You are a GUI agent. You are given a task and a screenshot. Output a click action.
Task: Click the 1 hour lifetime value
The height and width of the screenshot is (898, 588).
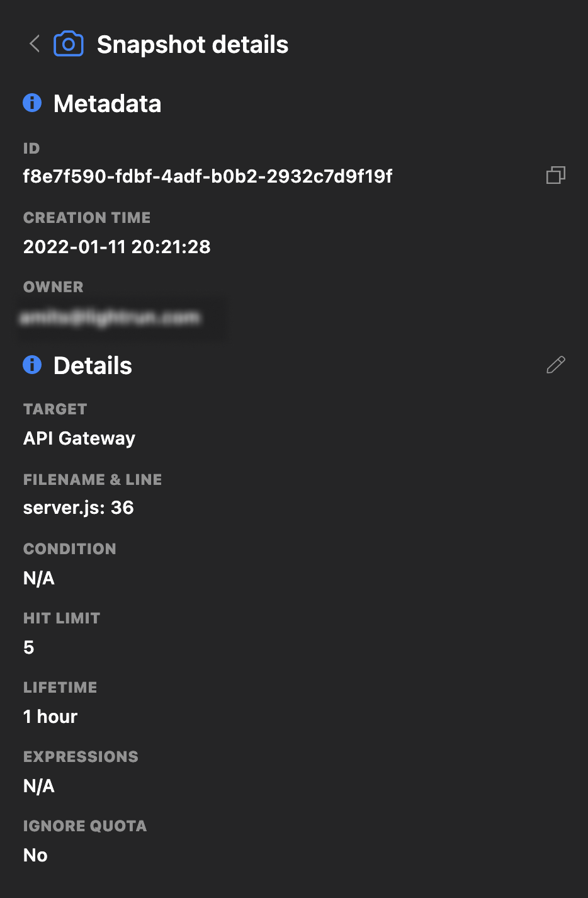click(x=50, y=717)
